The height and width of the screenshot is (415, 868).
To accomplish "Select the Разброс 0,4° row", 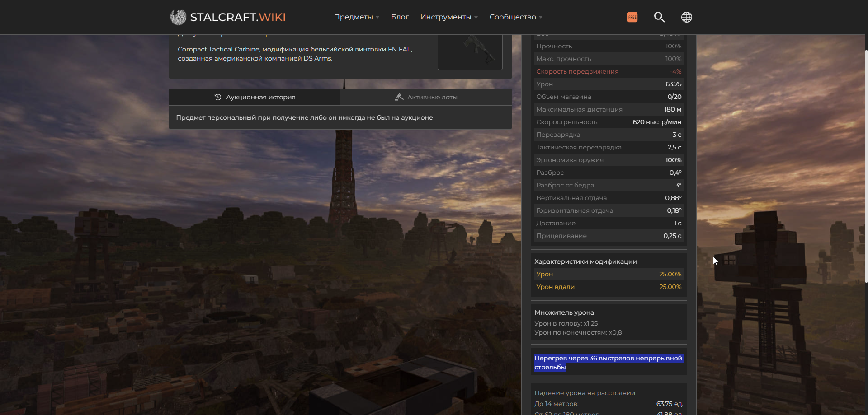I will [609, 173].
